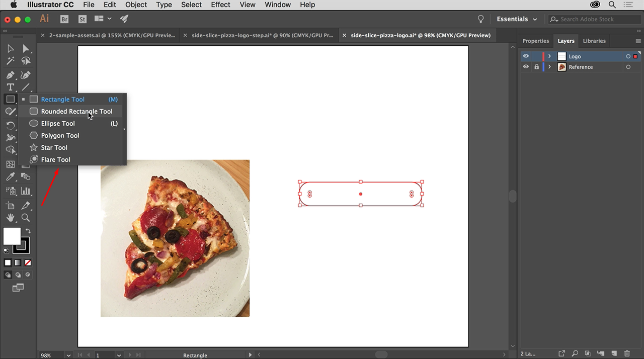Select the Selection (black arrow) tool

[x=10, y=49]
